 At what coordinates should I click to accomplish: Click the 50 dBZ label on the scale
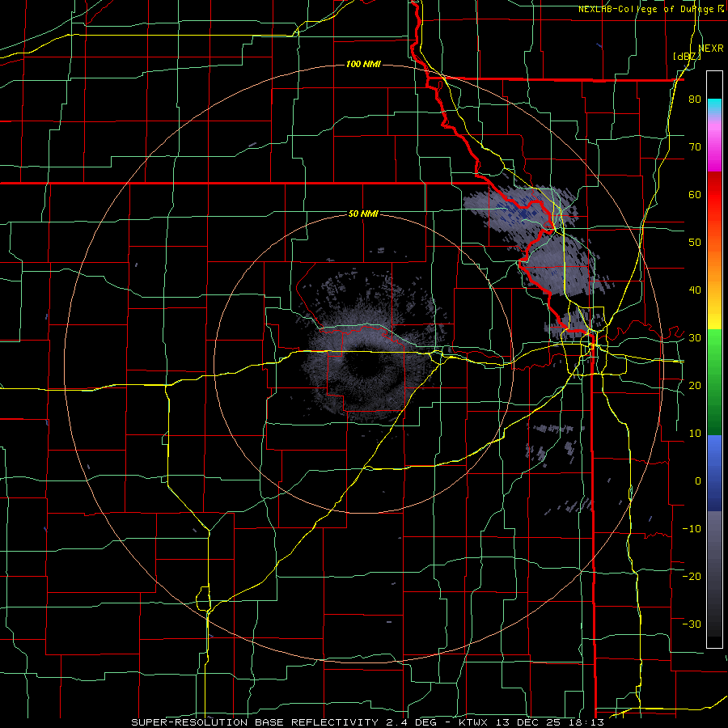pyautogui.click(x=695, y=243)
